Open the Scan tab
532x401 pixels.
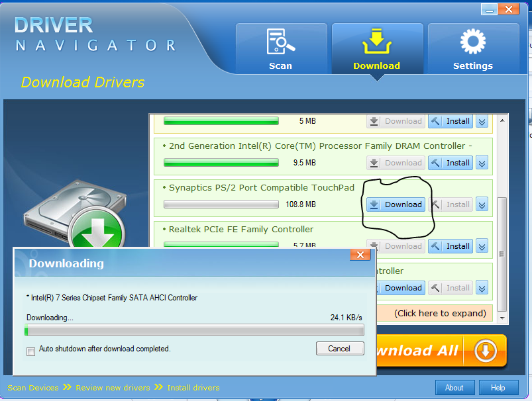[x=281, y=48]
